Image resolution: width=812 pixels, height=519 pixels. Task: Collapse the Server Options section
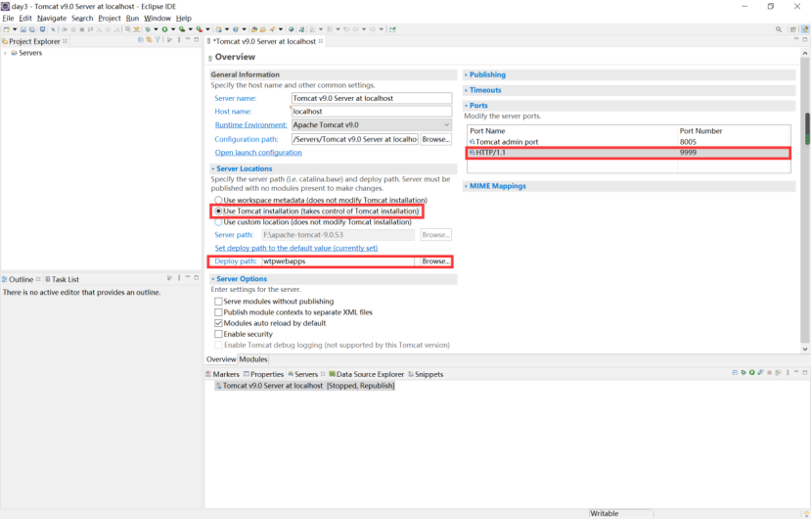click(x=213, y=279)
